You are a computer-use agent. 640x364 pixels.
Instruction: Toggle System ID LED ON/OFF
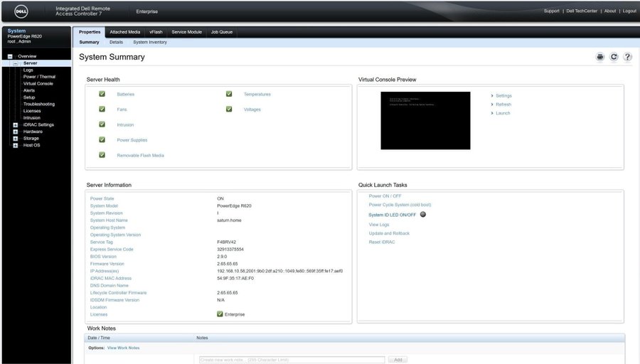[x=392, y=215]
